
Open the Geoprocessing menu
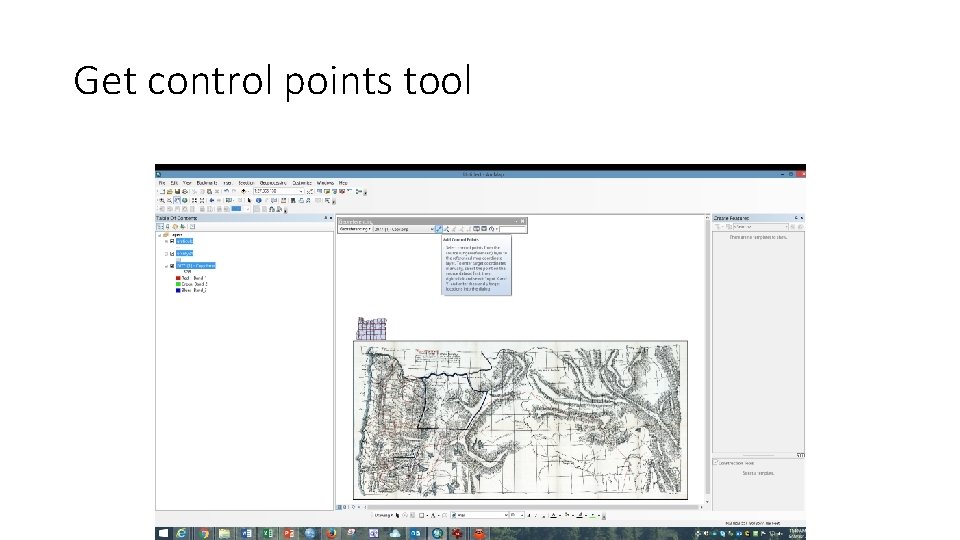pyautogui.click(x=272, y=183)
